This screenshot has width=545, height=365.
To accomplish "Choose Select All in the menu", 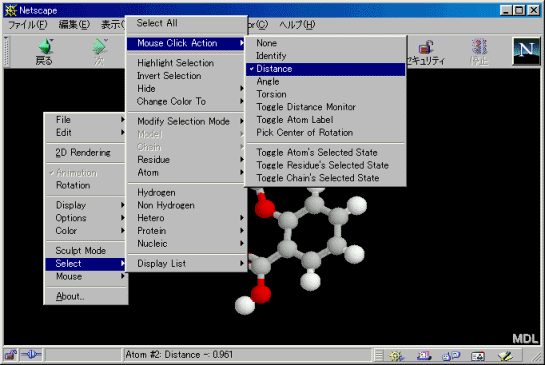I will [x=186, y=23].
